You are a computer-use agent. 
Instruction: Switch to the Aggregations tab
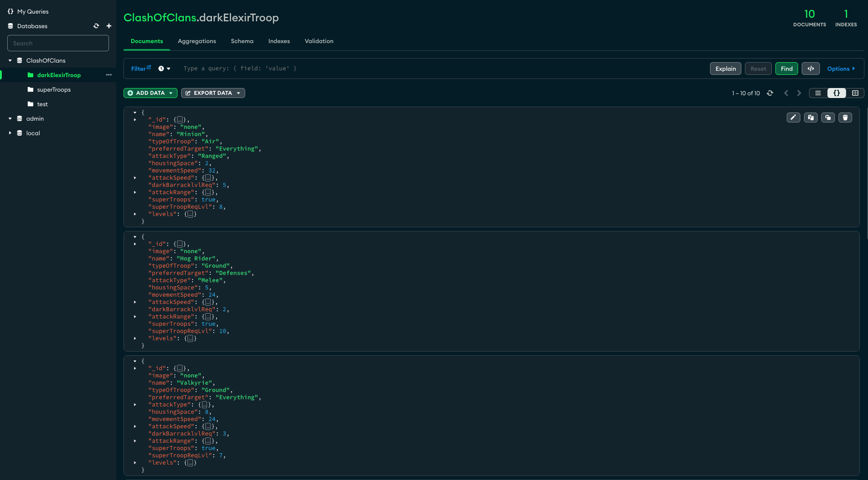(x=197, y=41)
